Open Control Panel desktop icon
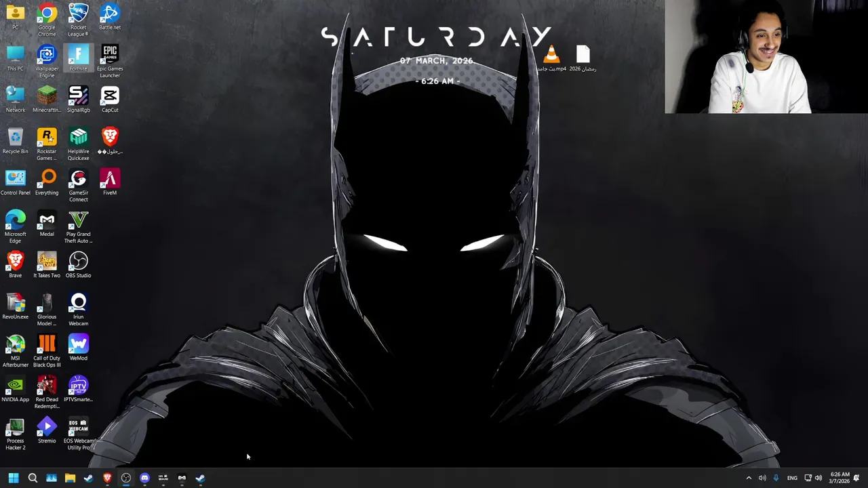This screenshot has width=868, height=488. point(15,183)
